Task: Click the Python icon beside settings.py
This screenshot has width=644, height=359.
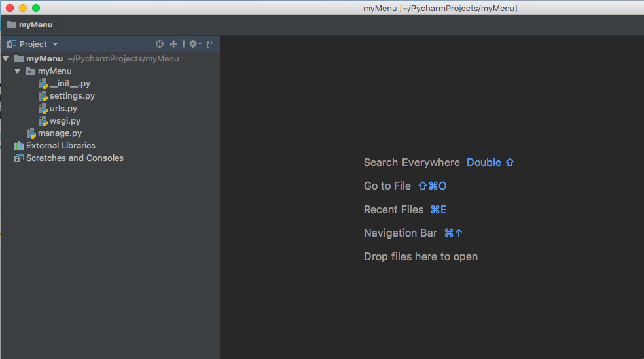Action: coord(43,96)
